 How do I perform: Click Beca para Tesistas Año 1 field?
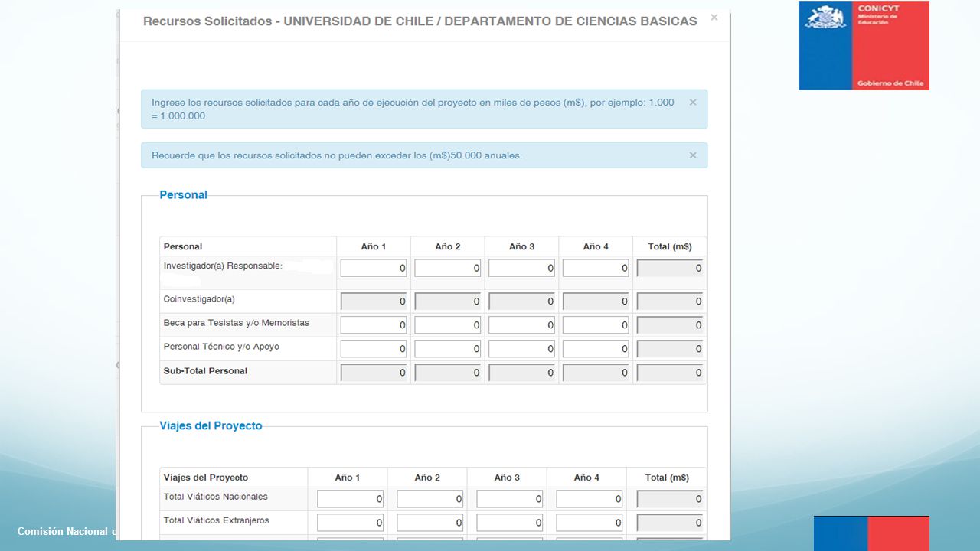(x=374, y=325)
